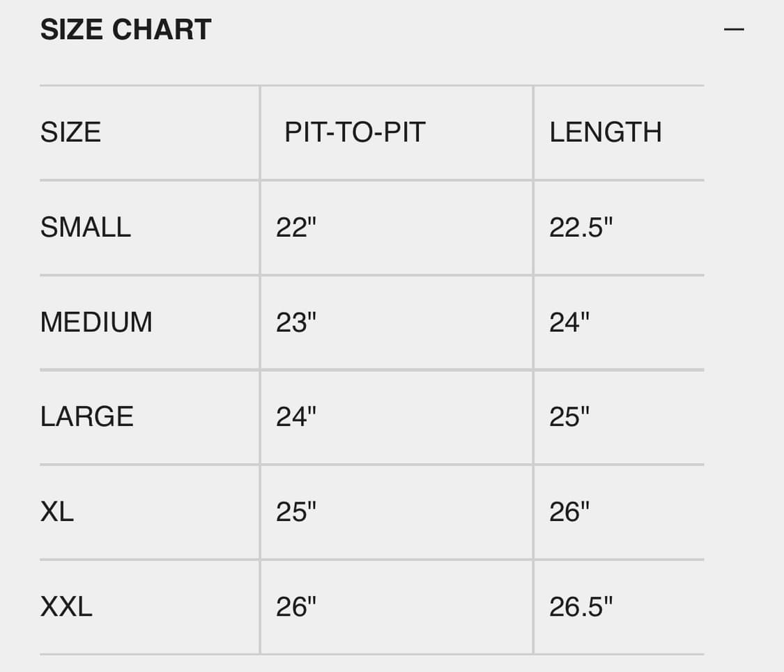Click the SIZE CHART heading
This screenshot has height=672, width=784.
tap(125, 30)
